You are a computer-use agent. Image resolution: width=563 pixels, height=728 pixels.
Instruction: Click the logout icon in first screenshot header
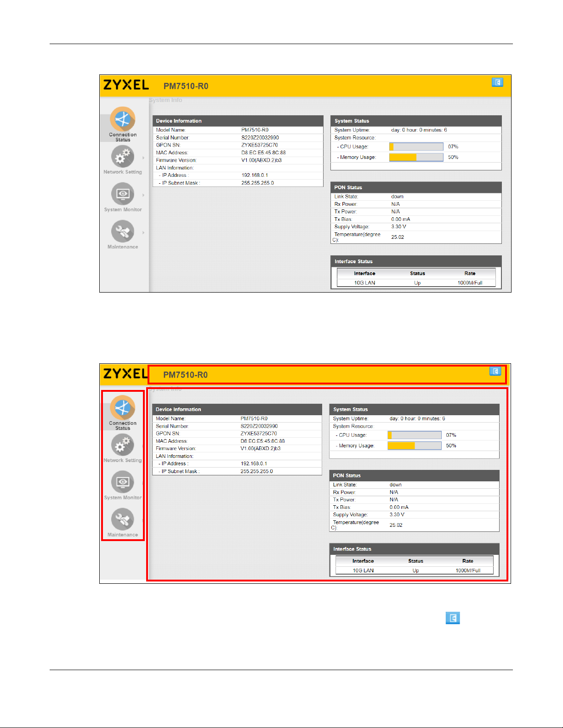coord(497,82)
